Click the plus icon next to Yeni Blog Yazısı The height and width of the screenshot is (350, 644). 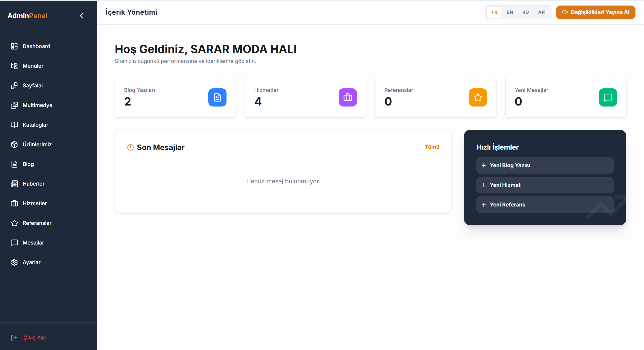[483, 165]
